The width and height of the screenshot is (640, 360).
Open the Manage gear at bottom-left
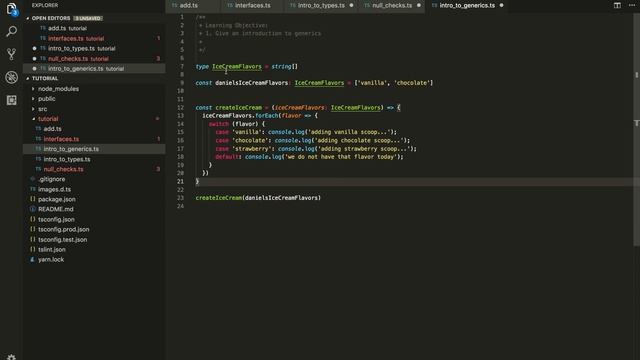11,357
